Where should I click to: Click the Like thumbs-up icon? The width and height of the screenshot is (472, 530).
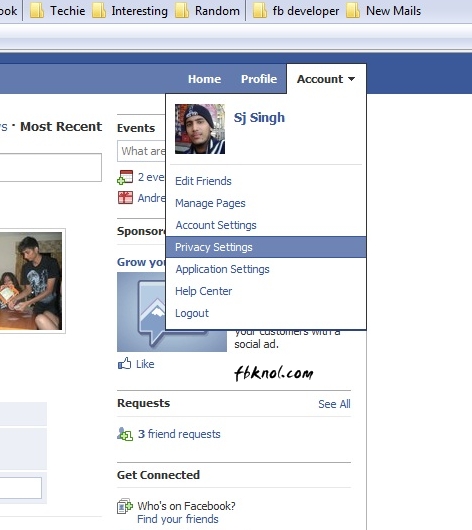124,363
